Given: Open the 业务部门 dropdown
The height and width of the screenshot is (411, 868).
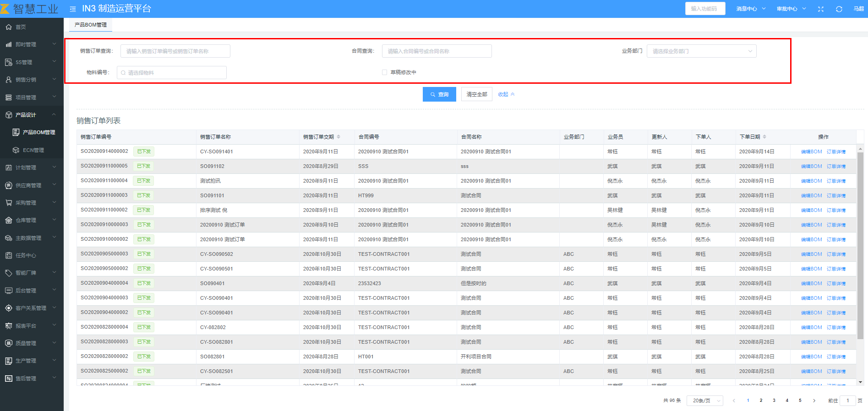Looking at the screenshot, I should tap(701, 51).
